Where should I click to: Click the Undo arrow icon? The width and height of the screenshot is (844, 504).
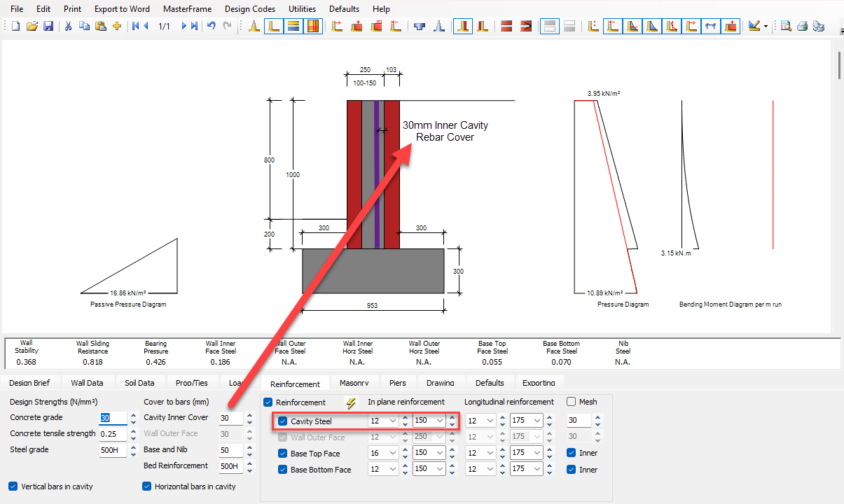point(211,26)
